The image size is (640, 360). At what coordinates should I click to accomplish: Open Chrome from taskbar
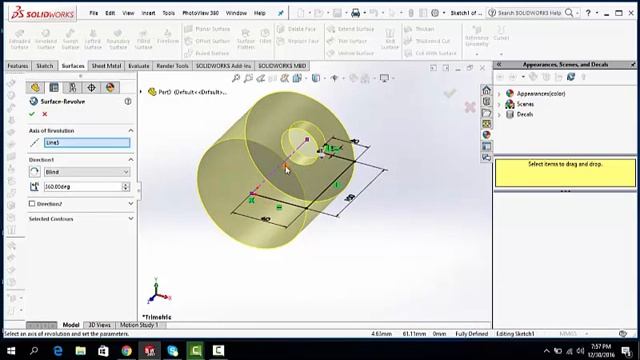(126, 351)
